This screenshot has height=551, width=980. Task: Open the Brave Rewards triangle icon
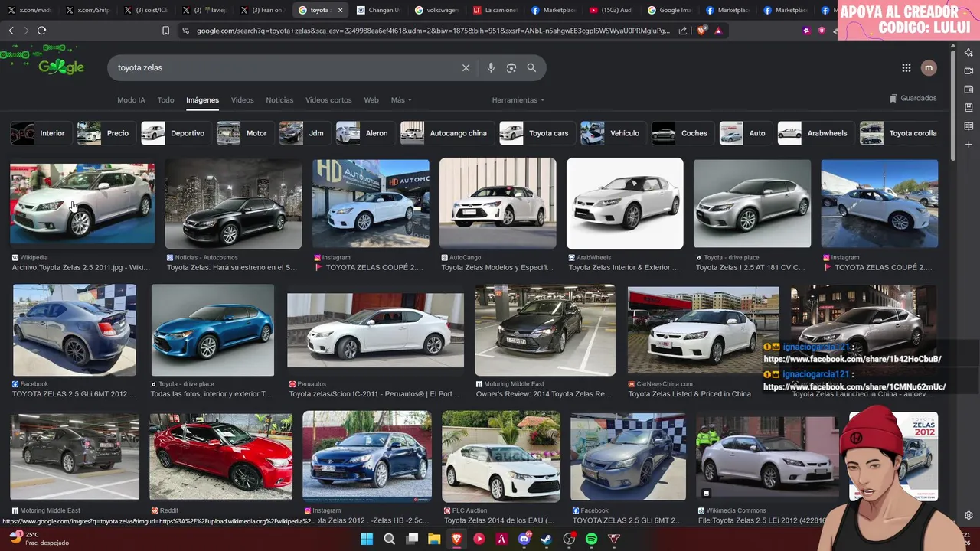[x=718, y=31]
